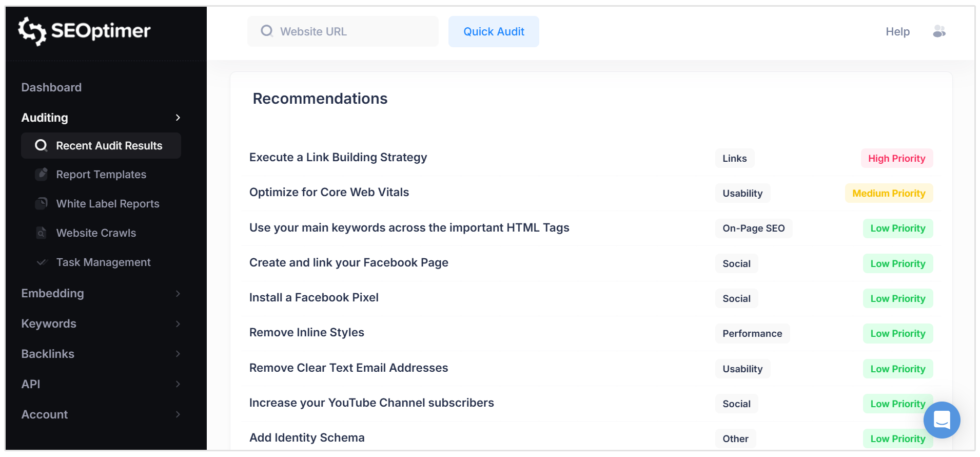Open the Account section
980x457 pixels.
[44, 414]
